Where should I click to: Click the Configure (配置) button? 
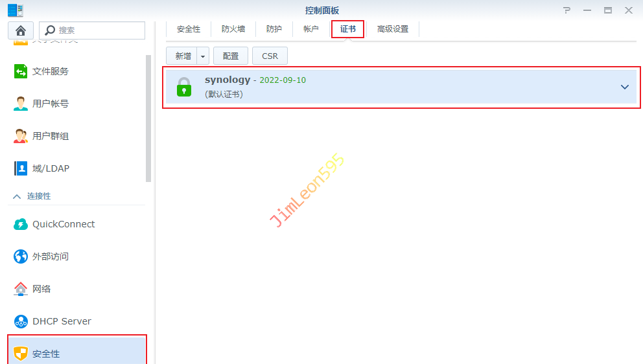(x=231, y=56)
